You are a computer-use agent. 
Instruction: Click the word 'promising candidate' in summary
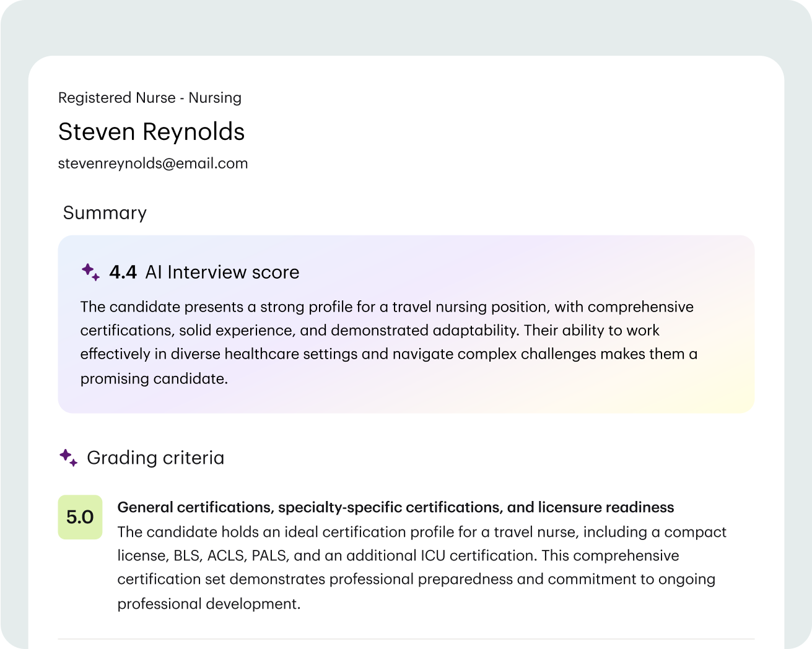coord(154,379)
